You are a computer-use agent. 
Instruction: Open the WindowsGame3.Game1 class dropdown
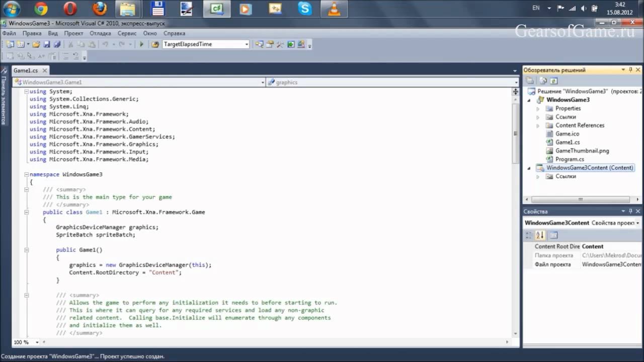coord(139,82)
